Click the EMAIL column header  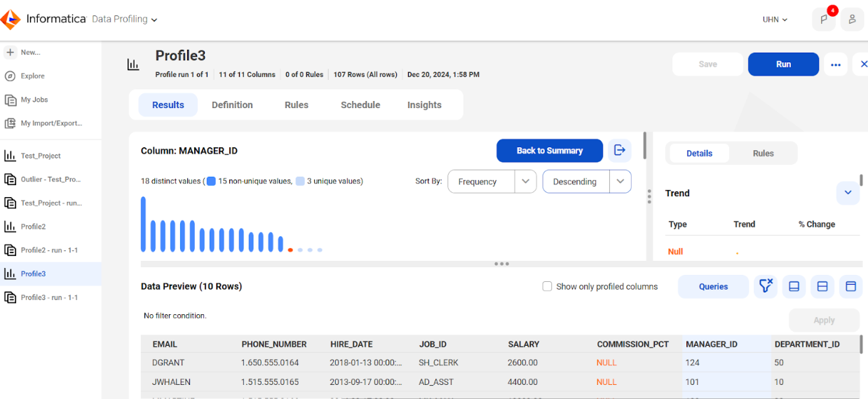tap(165, 344)
